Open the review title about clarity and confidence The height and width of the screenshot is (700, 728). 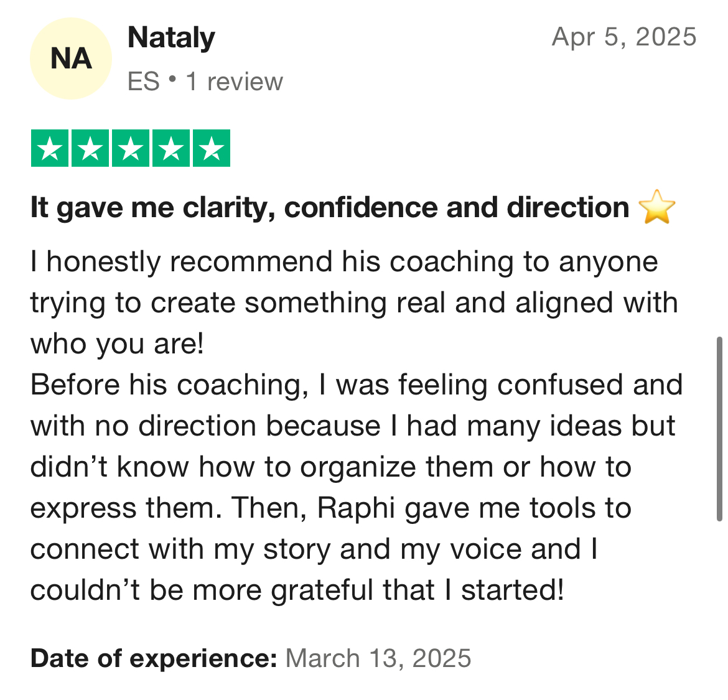point(330,207)
